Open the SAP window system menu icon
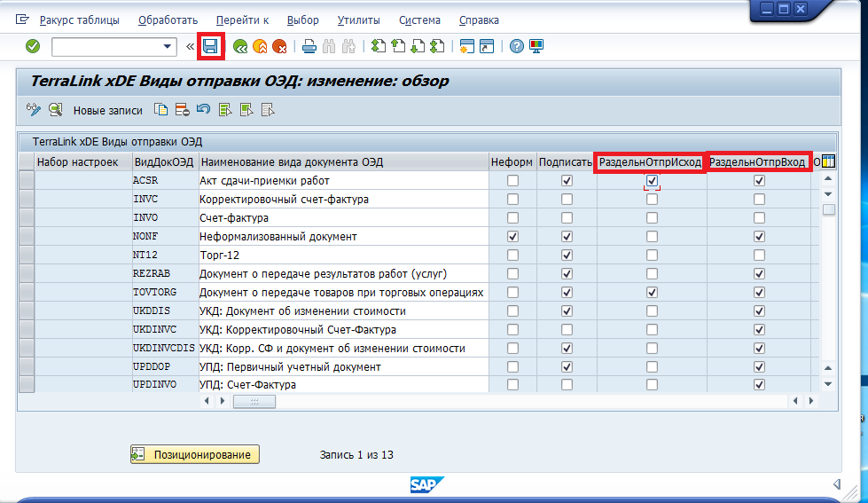 tap(22, 19)
